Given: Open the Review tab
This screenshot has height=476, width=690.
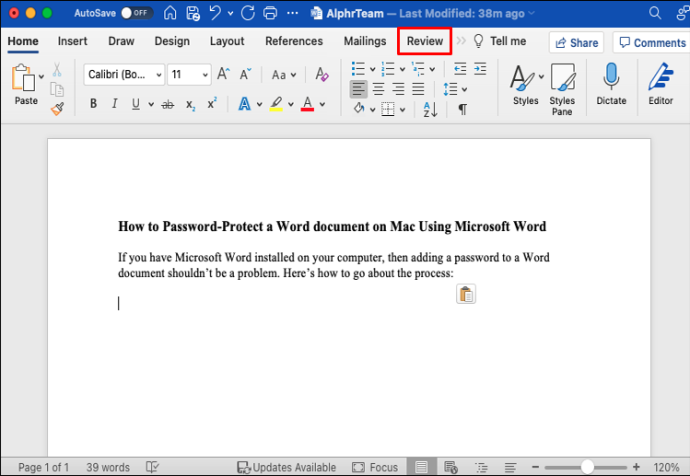Looking at the screenshot, I should pyautogui.click(x=425, y=41).
